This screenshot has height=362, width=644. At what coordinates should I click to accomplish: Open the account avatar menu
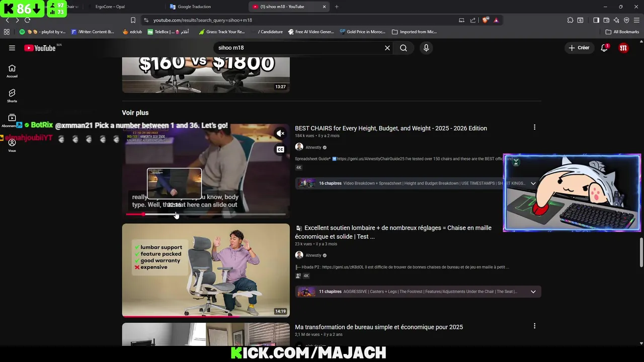[x=623, y=48]
